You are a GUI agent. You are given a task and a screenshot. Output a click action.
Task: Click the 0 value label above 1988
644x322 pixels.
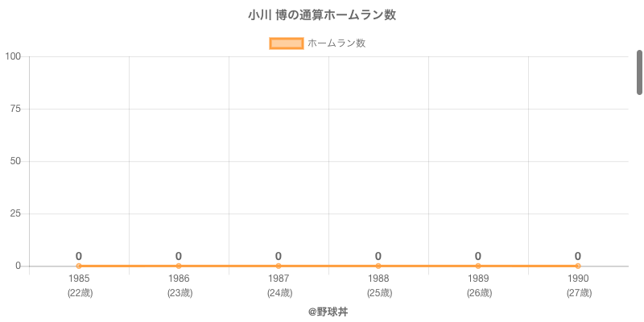[x=378, y=256]
